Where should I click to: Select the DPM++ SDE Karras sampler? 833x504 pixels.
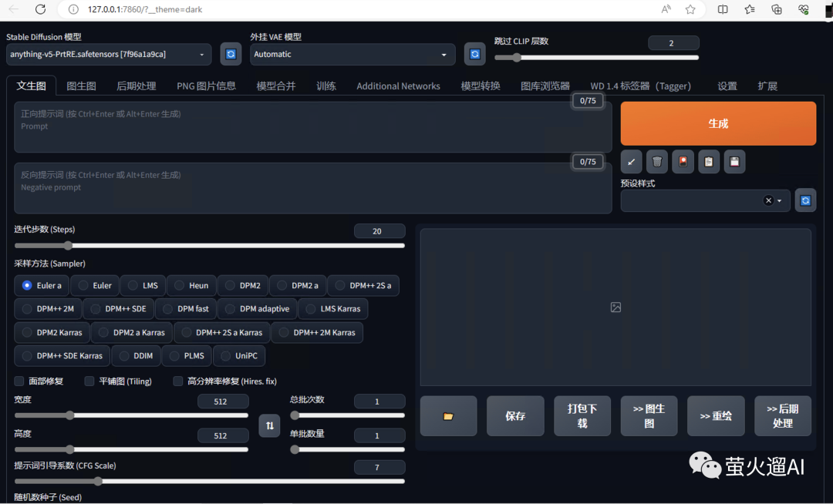(x=62, y=356)
